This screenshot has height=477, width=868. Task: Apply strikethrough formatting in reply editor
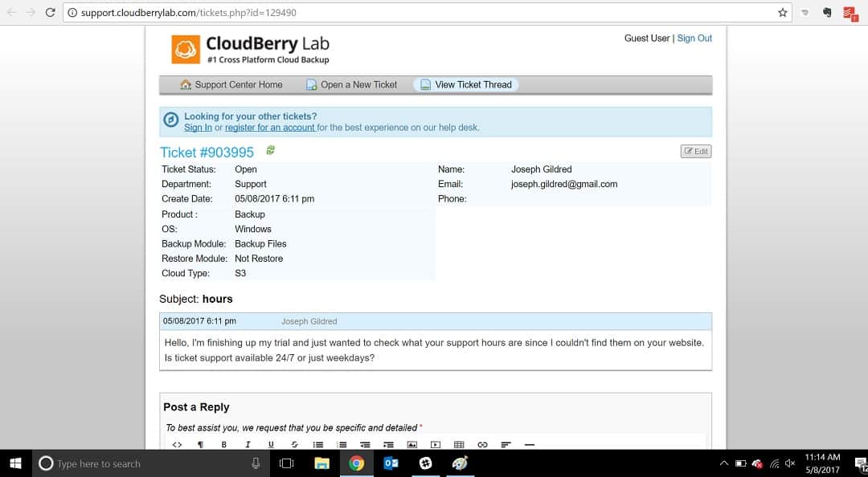(294, 444)
